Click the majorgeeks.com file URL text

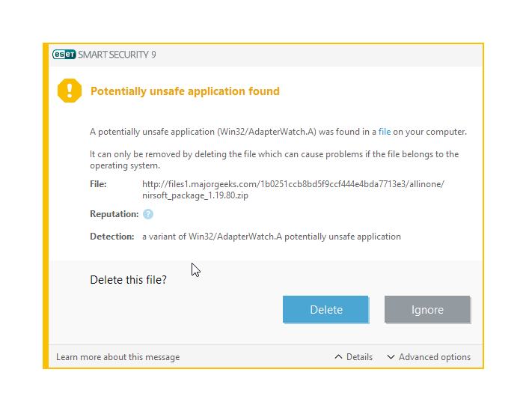click(x=293, y=184)
